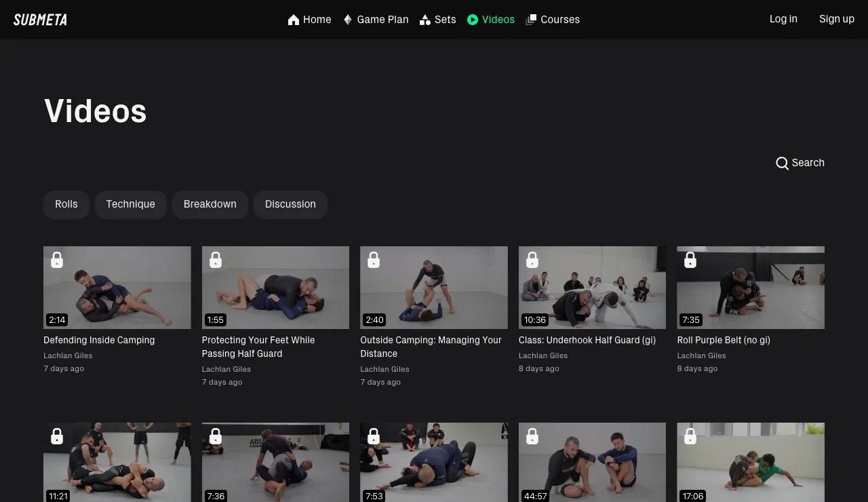Click the Search magnifier icon
The image size is (868, 502).
[x=782, y=163]
